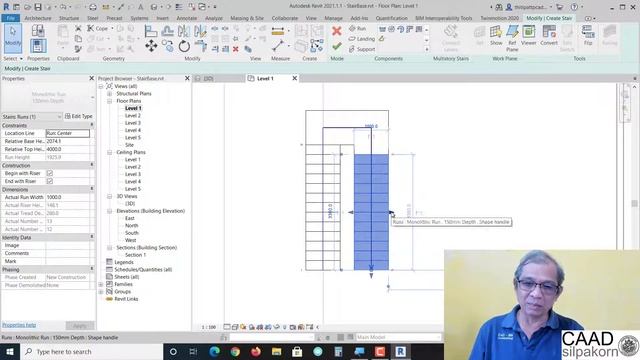Activate the Move tool
This screenshot has height=360, width=640.
(151, 46)
